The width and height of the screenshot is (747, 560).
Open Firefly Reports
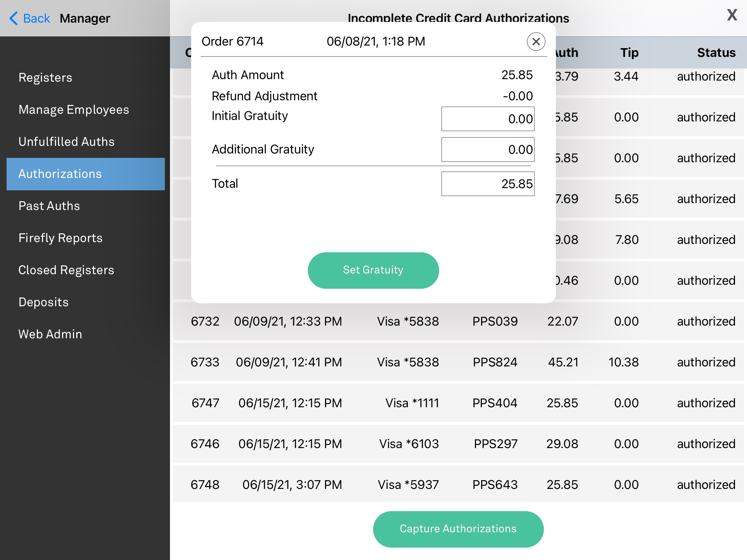click(61, 238)
